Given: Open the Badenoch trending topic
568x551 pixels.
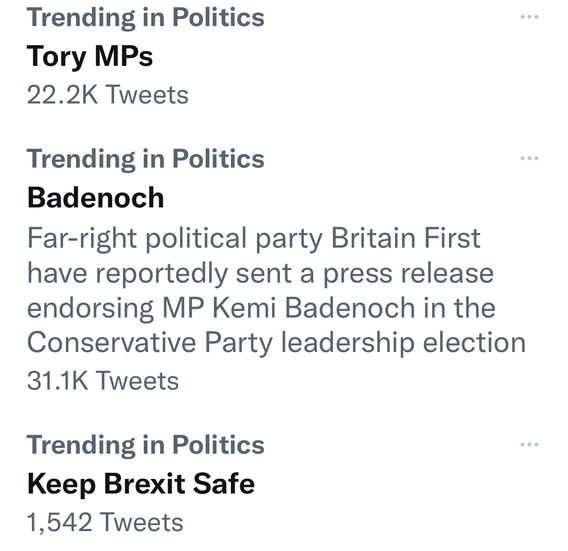Looking at the screenshot, I should coord(96,198).
